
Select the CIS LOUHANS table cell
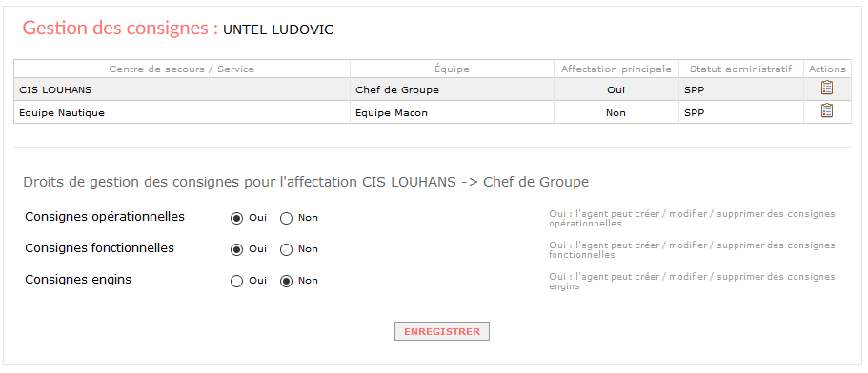point(182,89)
